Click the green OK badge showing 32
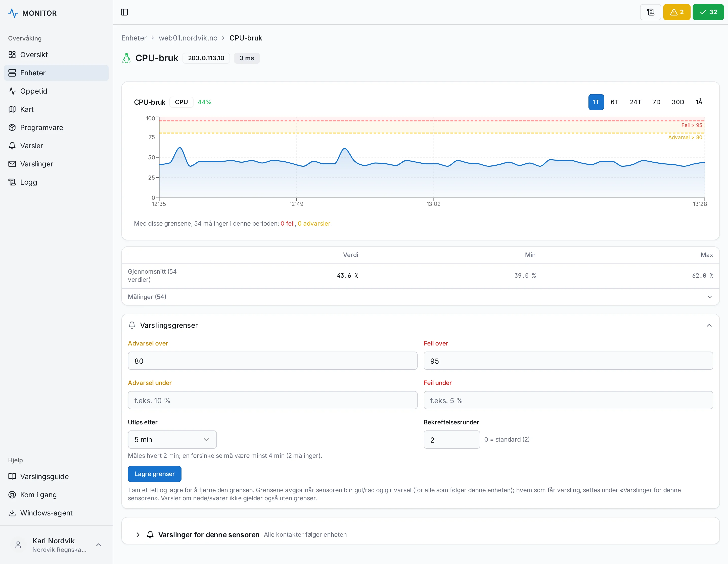 [708, 12]
